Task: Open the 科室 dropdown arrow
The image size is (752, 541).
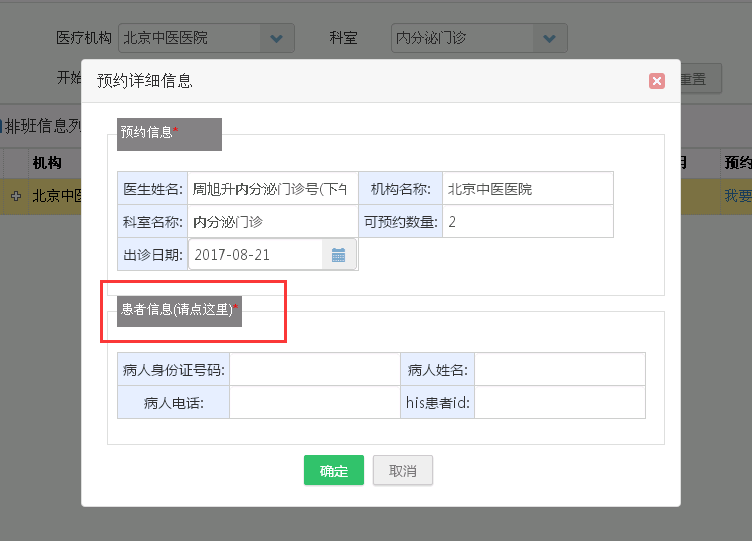Action: 548,39
